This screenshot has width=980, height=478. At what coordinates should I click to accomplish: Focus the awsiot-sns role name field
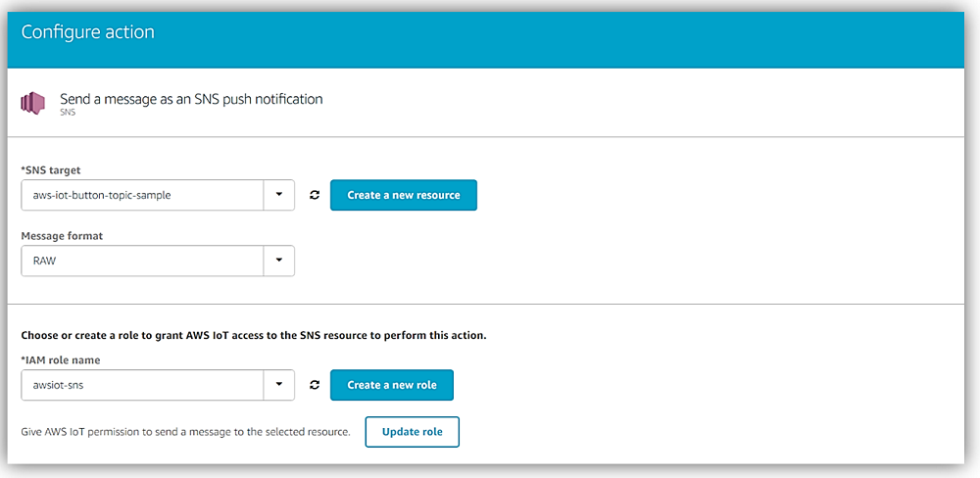[142, 385]
